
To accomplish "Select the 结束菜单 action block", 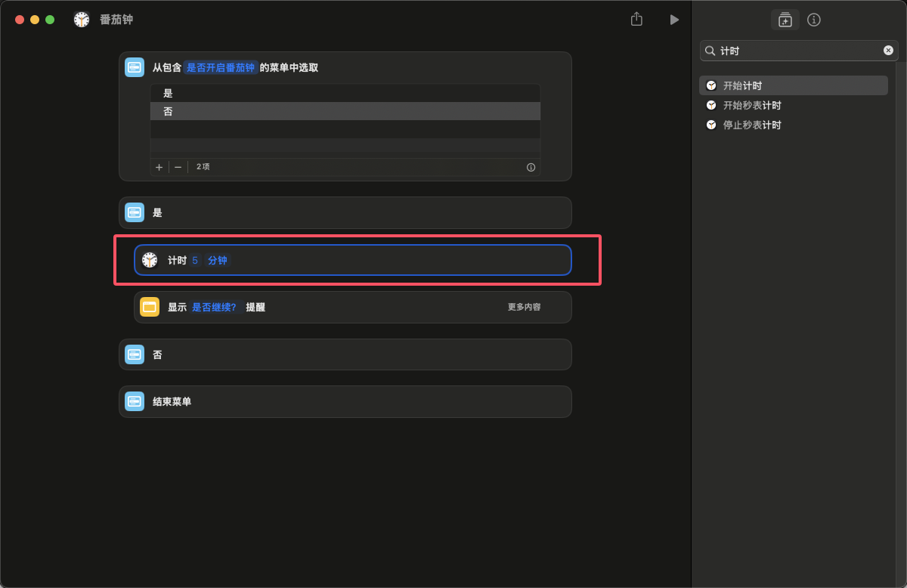I will coord(345,401).
